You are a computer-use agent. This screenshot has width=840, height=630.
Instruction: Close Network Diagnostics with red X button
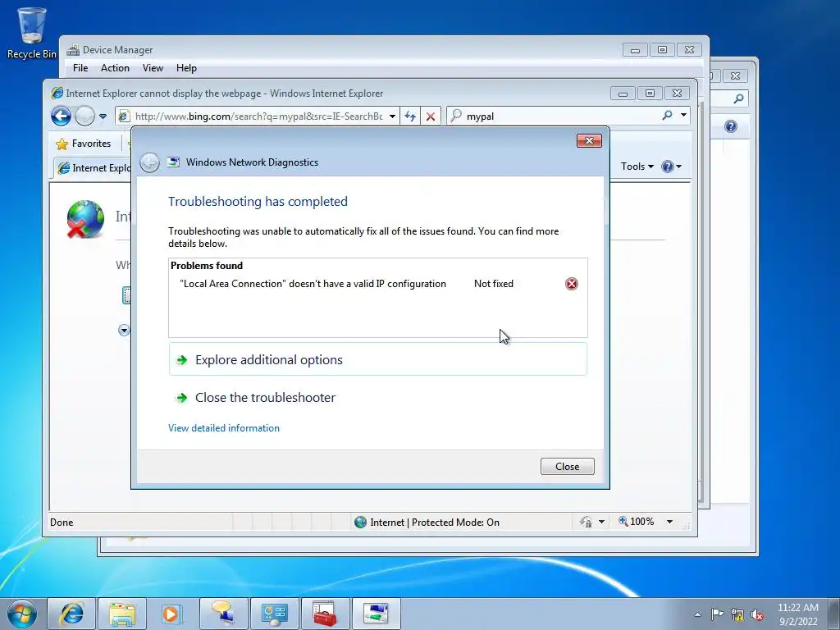[x=589, y=140]
